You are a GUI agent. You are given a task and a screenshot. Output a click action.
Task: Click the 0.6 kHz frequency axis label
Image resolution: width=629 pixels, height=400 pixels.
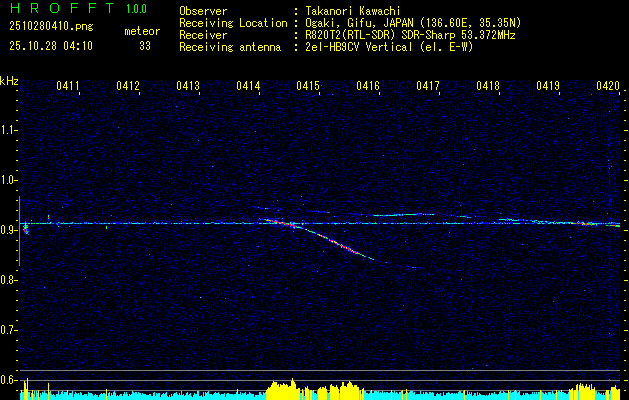pos(7,380)
